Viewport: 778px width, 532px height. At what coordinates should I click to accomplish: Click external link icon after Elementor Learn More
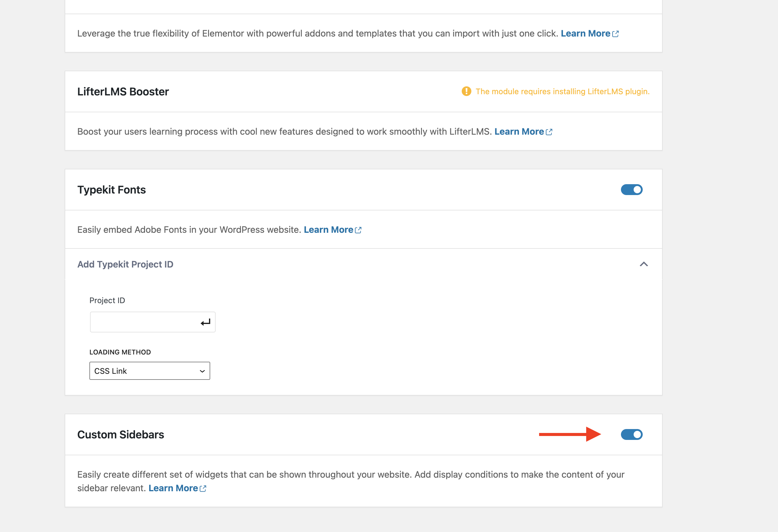(x=616, y=34)
